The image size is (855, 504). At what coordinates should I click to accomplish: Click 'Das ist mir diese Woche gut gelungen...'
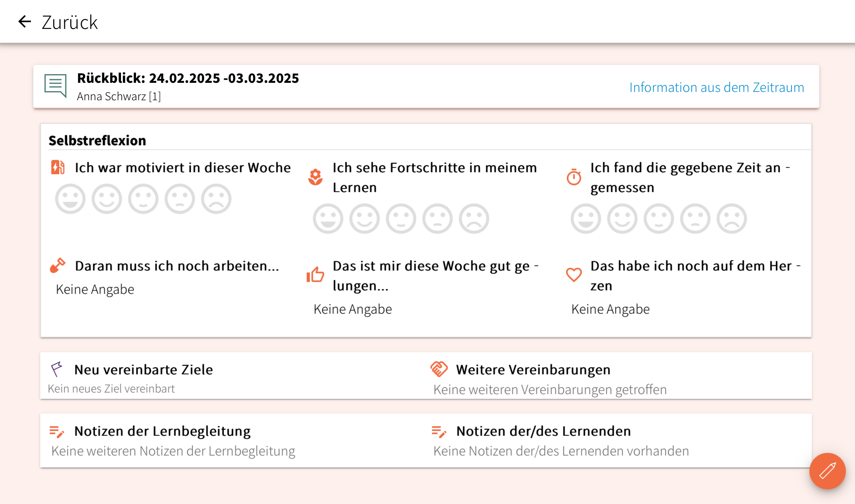(435, 276)
